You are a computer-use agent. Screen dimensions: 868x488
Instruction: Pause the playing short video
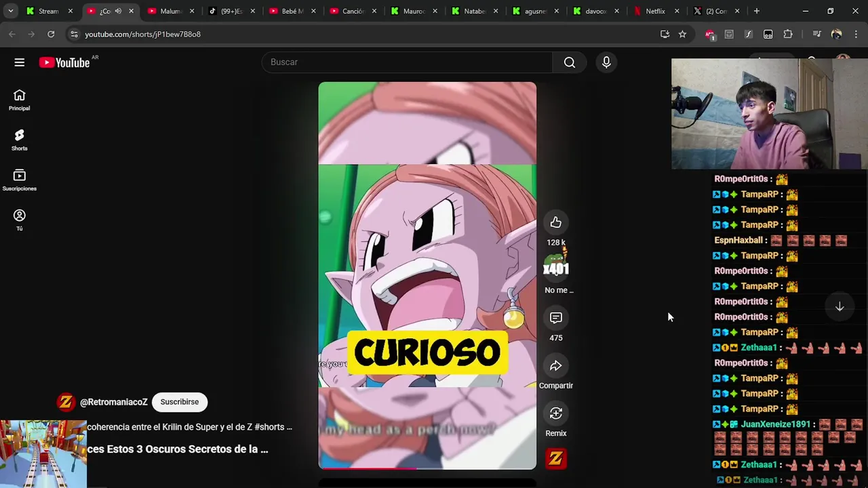pyautogui.click(x=427, y=275)
